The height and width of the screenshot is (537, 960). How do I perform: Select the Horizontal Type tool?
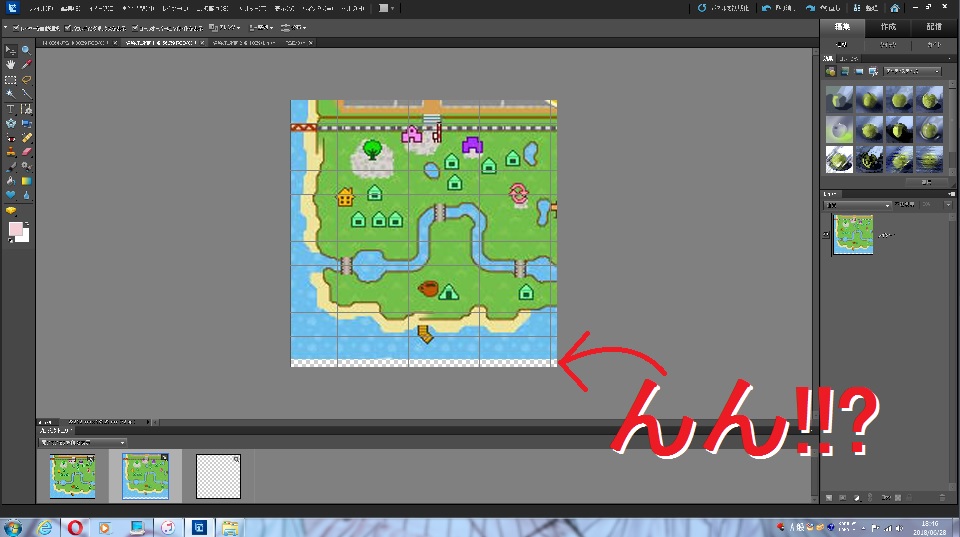10,109
